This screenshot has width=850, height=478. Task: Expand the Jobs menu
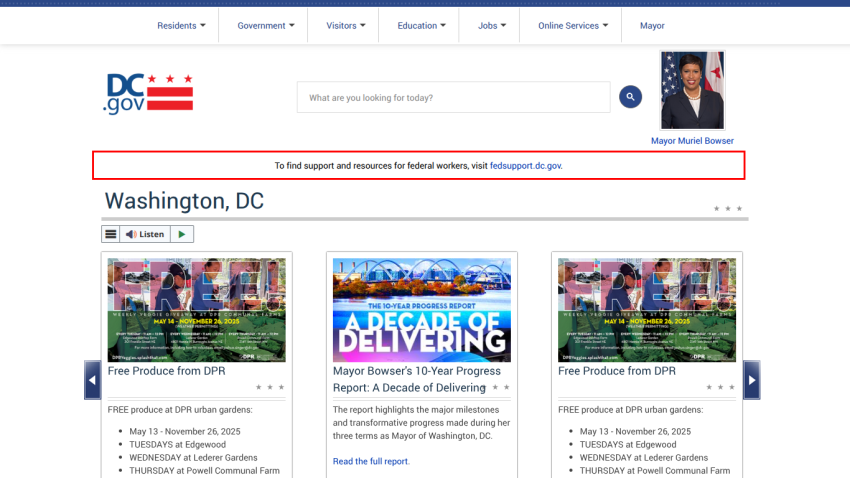tap(492, 25)
